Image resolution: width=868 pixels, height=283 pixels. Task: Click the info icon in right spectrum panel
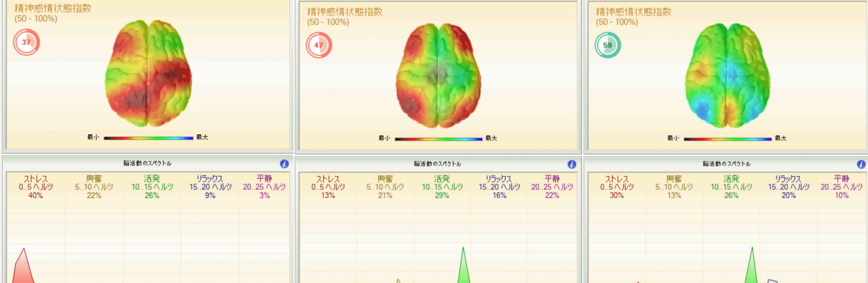861,164
